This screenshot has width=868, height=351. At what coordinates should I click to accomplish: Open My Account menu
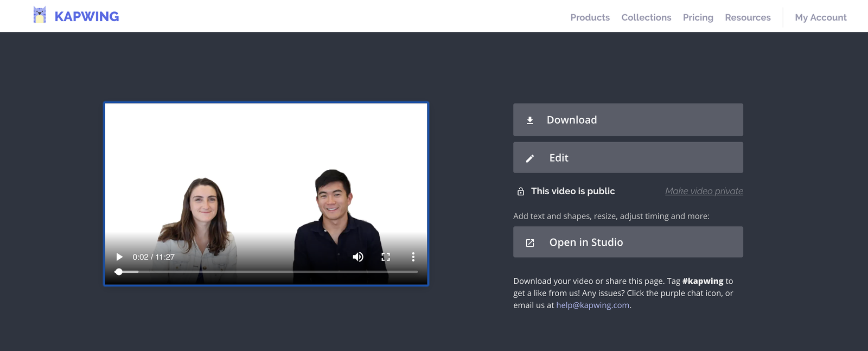pos(820,17)
